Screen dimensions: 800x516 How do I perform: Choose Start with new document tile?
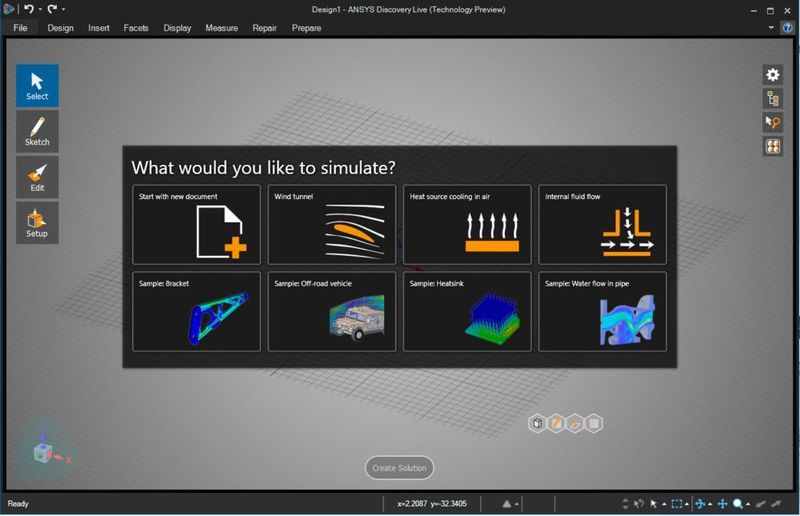tap(196, 225)
